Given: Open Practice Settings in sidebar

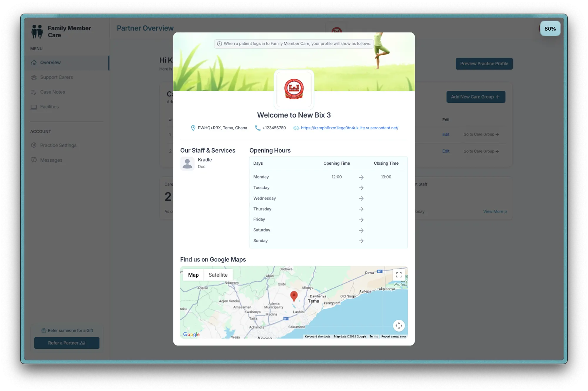Looking at the screenshot, I should click(58, 146).
